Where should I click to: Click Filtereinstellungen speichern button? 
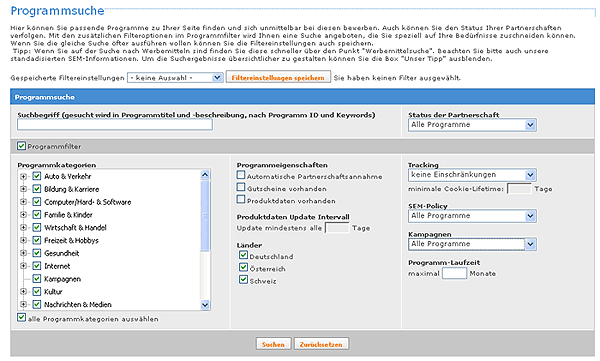click(278, 77)
